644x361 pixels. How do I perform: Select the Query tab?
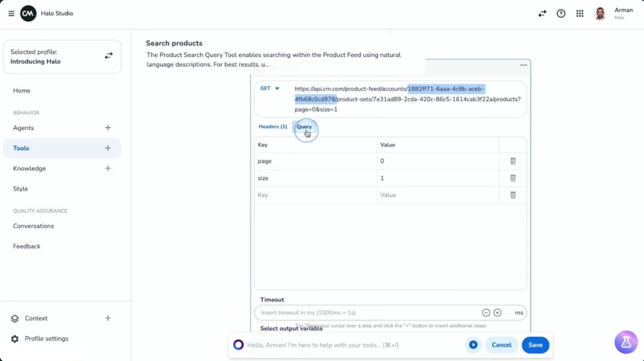pos(304,127)
